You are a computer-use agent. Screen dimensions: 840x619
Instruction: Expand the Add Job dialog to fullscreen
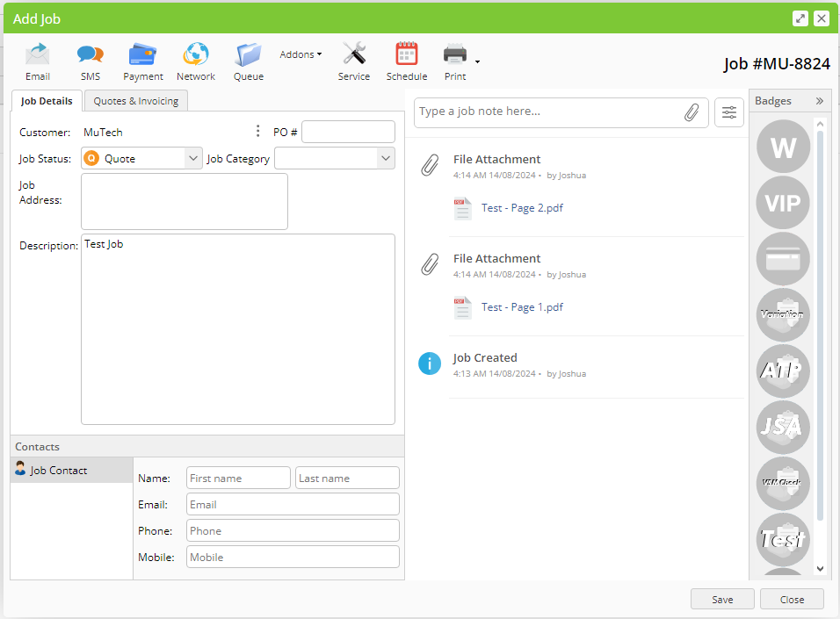point(800,18)
